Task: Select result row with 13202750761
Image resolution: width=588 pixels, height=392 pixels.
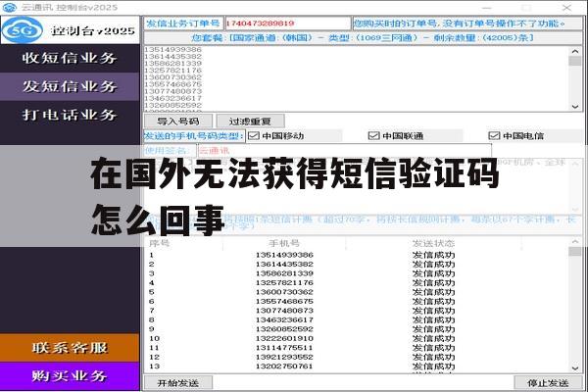Action: pos(357,367)
